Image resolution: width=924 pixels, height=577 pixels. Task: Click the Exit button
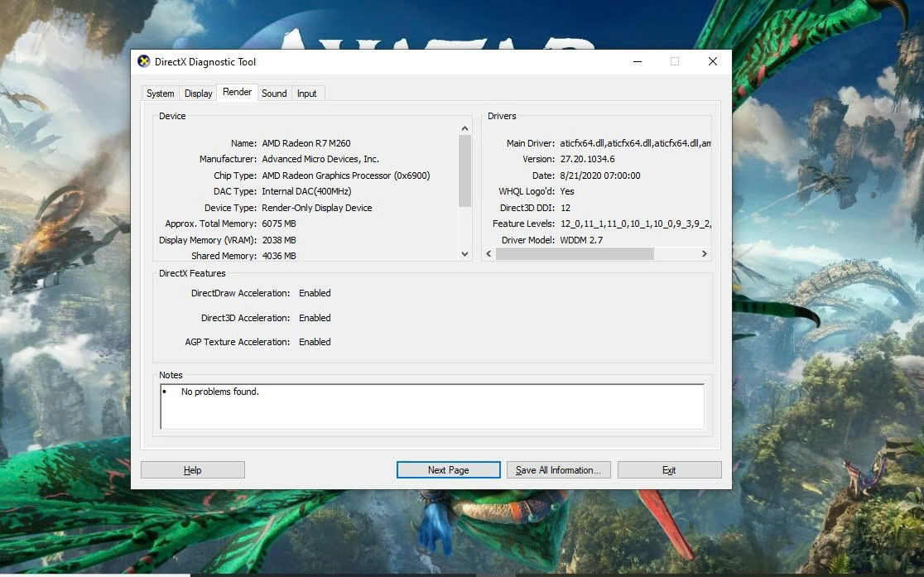669,469
